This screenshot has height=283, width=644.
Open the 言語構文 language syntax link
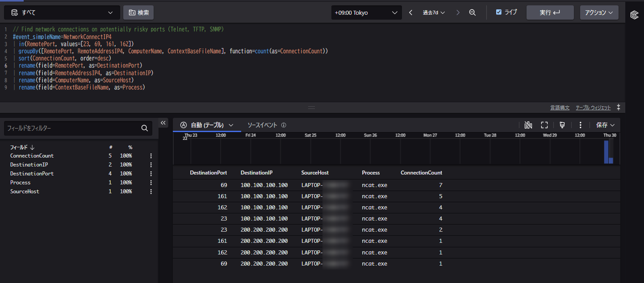tap(560, 108)
